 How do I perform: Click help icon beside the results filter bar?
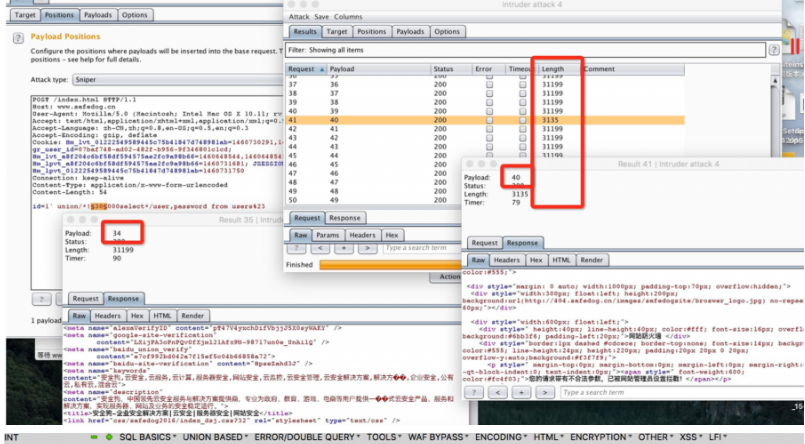[x=774, y=50]
